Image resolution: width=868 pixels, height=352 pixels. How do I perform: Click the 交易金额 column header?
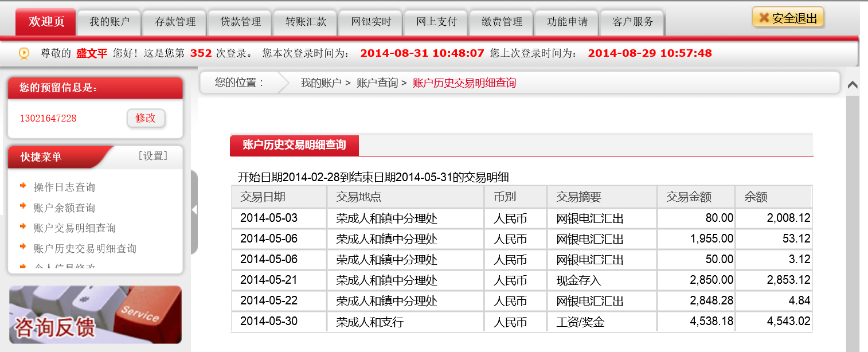(x=697, y=197)
